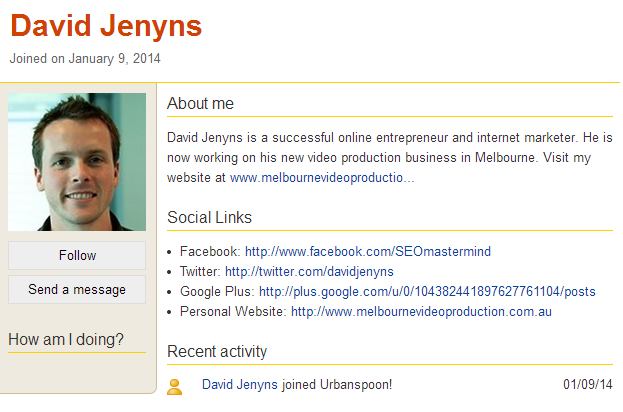Click the About me biography paragraph
This screenshot has height=412, width=623.
click(x=390, y=158)
